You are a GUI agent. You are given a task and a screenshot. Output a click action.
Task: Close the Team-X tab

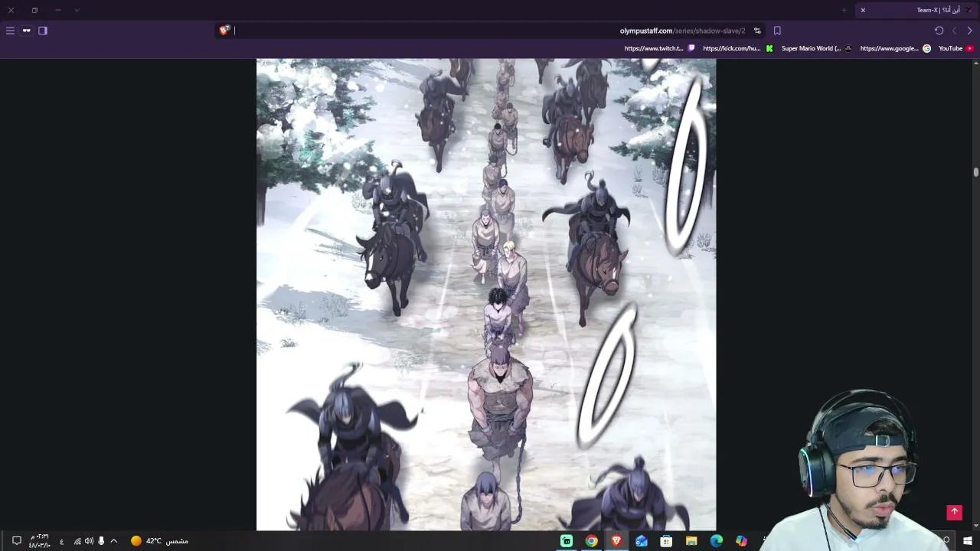tap(863, 10)
